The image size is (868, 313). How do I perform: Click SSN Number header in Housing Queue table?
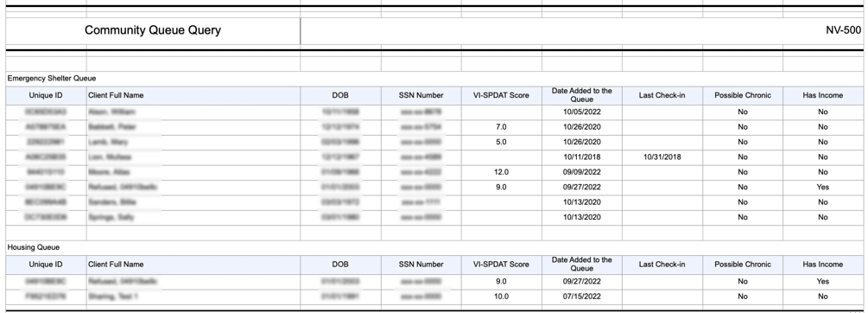[421, 265]
